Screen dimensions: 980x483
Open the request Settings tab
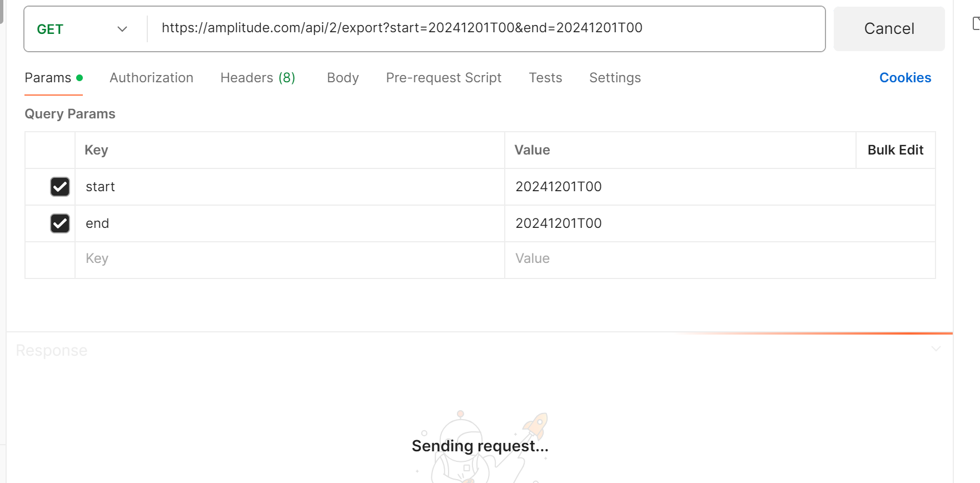615,78
